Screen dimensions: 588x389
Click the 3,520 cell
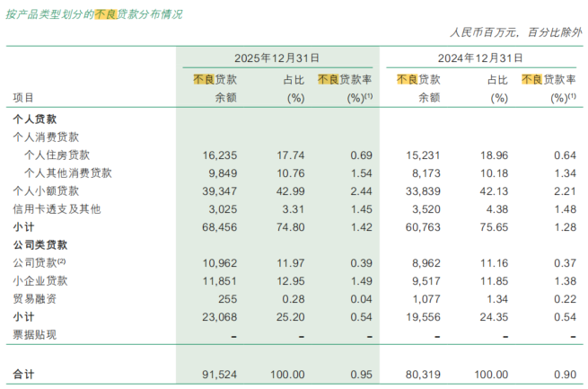pos(426,209)
